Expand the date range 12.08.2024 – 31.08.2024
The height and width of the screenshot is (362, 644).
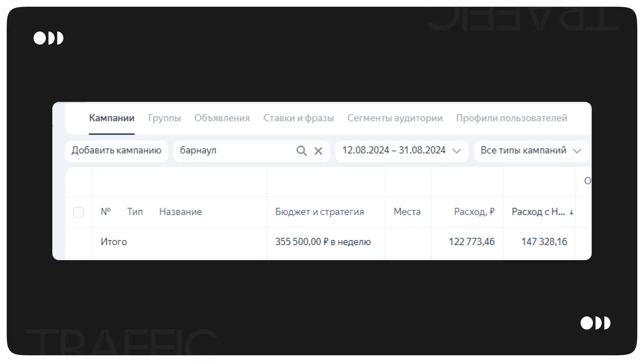coord(394,150)
